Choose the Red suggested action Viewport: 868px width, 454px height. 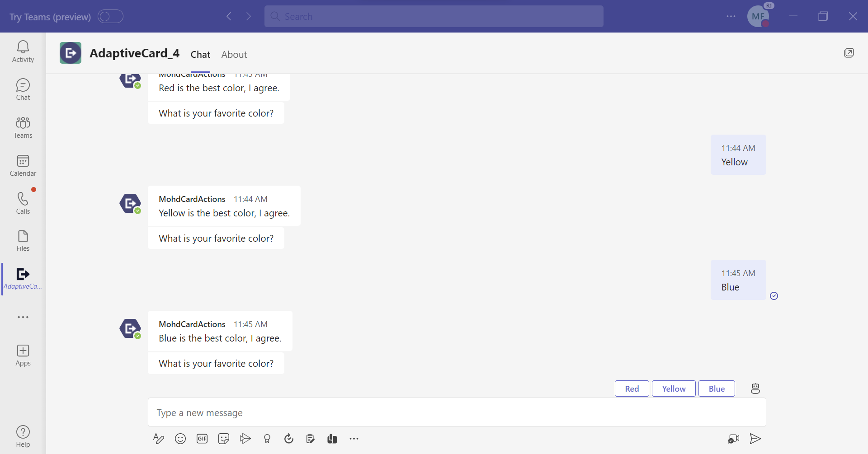[x=632, y=388]
